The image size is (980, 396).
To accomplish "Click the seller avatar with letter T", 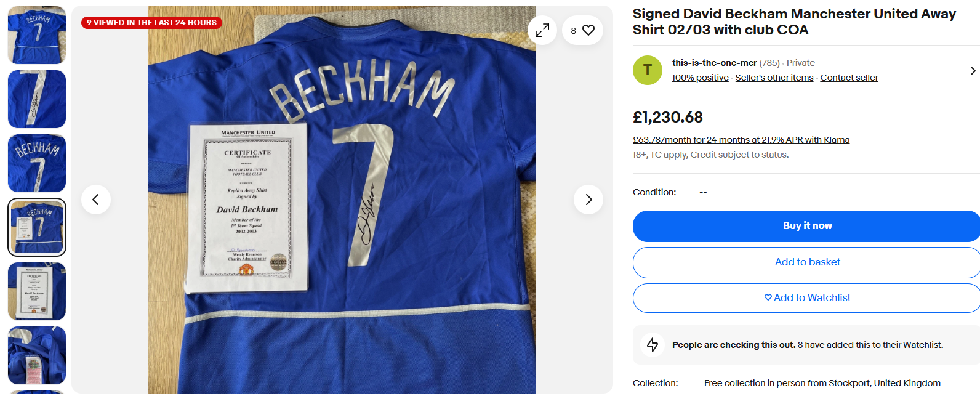I will pos(648,70).
